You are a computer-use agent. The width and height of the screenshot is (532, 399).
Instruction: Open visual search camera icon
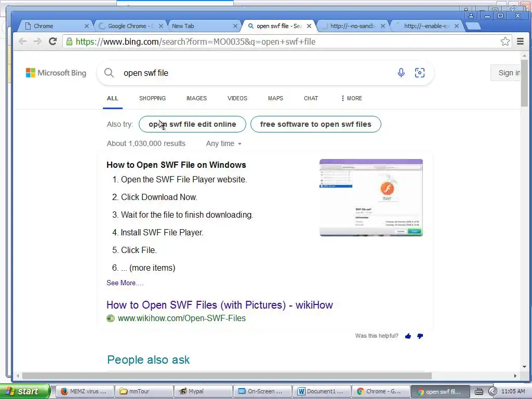pyautogui.click(x=420, y=73)
